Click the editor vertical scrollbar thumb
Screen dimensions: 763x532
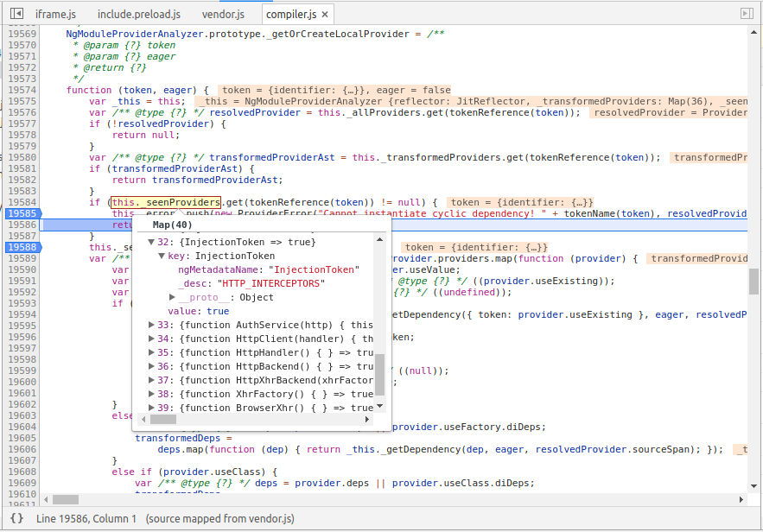753,281
